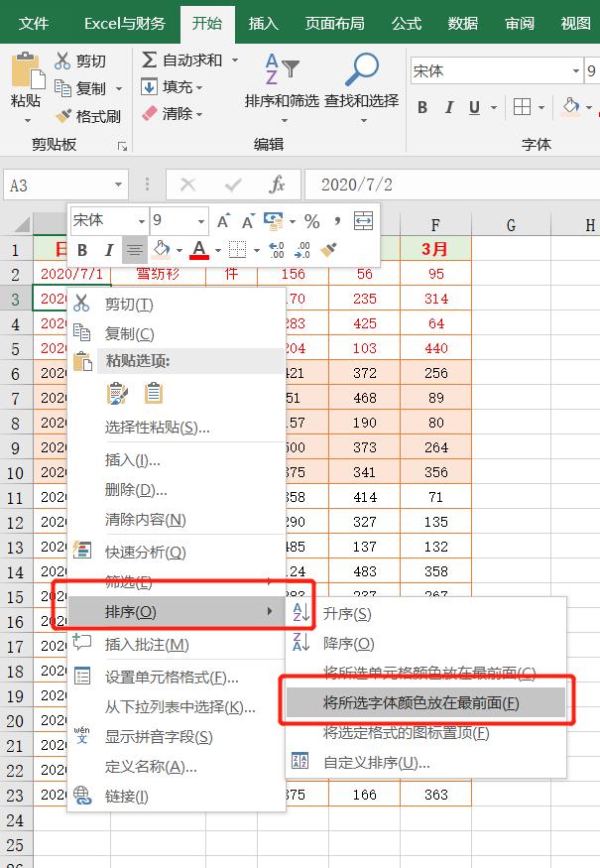Image resolution: width=600 pixels, height=868 pixels.
Task: Toggle Bold in the mini toolbar
Action: pyautogui.click(x=82, y=250)
